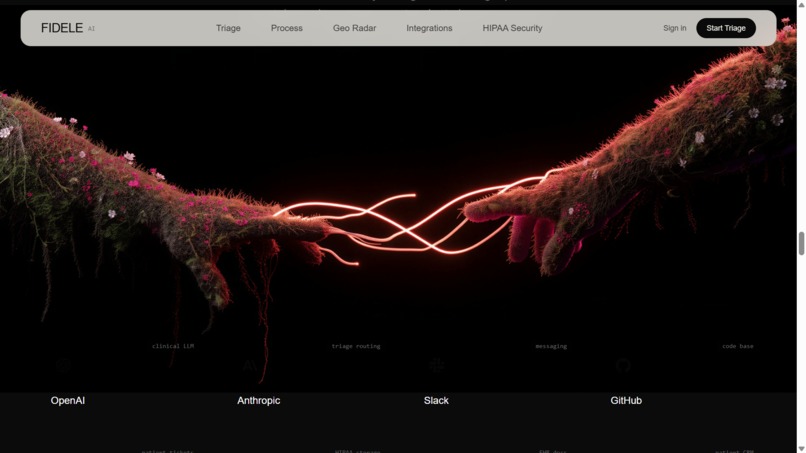Open the HIPAA Security page
This screenshot has height=453, width=806.
click(x=512, y=28)
